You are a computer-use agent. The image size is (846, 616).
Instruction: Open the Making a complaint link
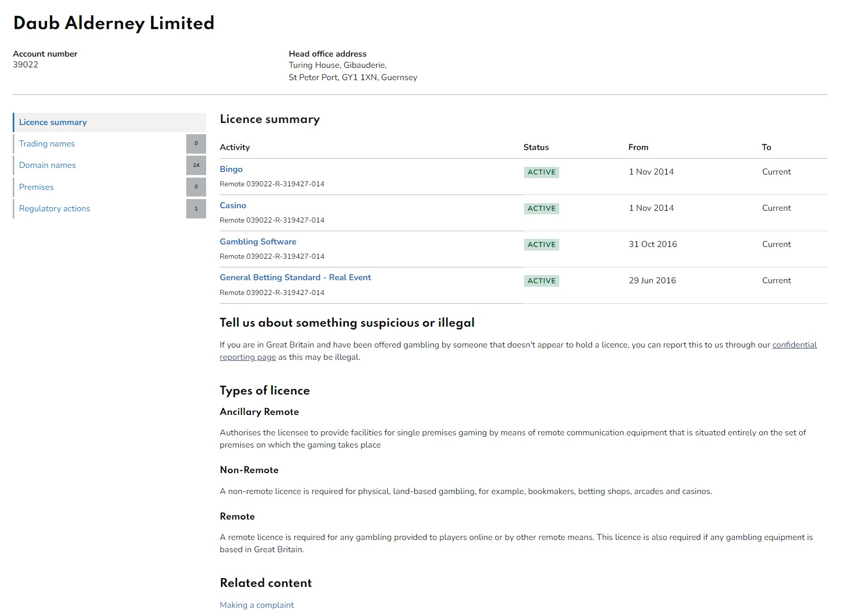(x=257, y=605)
